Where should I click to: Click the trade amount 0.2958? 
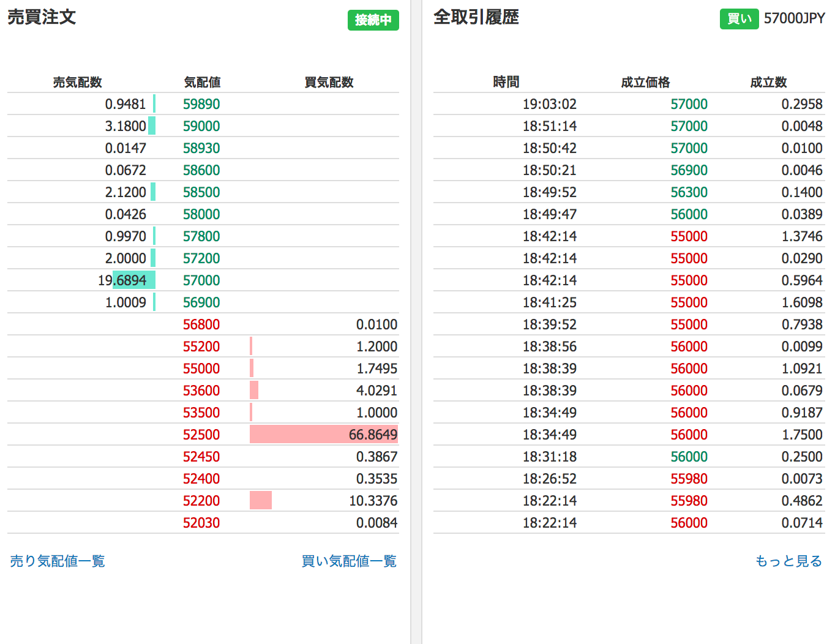(x=802, y=104)
